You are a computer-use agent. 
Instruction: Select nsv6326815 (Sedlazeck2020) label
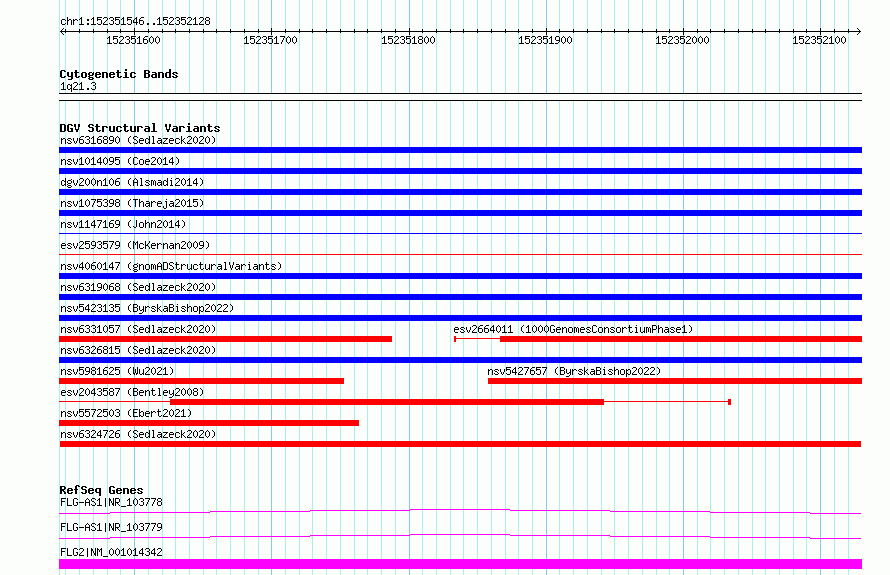coord(138,350)
